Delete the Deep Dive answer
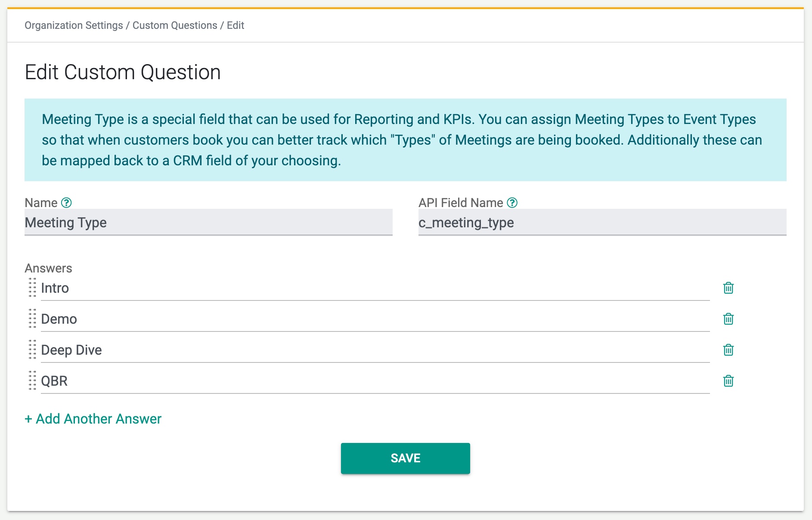The width and height of the screenshot is (812, 520). 728,350
